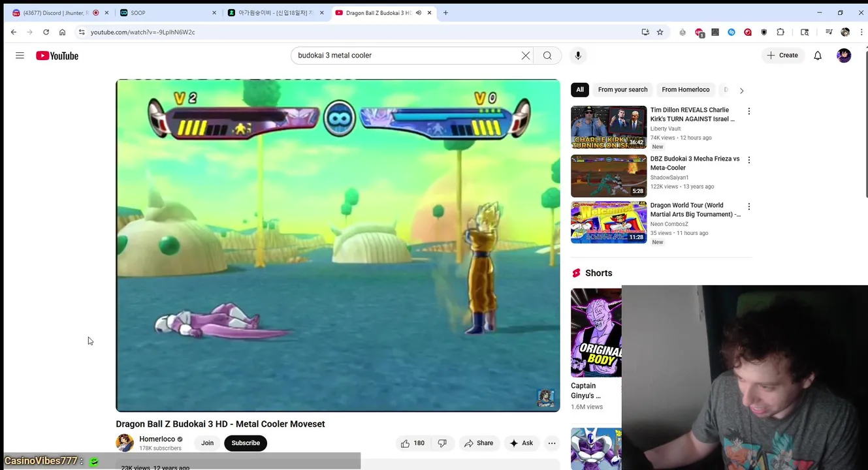The image size is (868, 470).
Task: Select the From your search chip
Action: point(622,89)
